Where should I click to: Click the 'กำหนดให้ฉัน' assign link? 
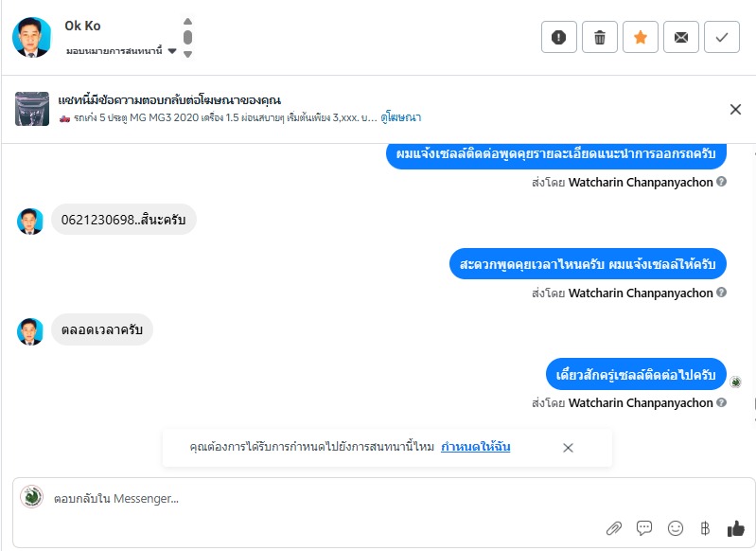476,447
